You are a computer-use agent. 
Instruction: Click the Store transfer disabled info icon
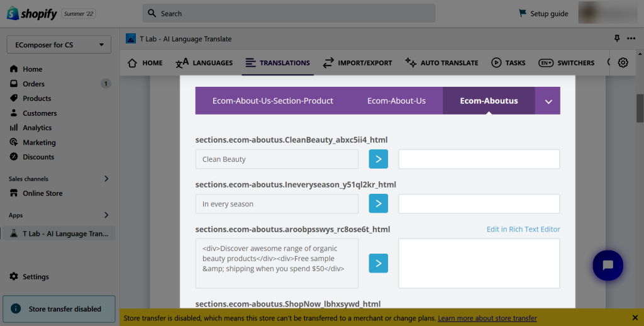[16, 308]
